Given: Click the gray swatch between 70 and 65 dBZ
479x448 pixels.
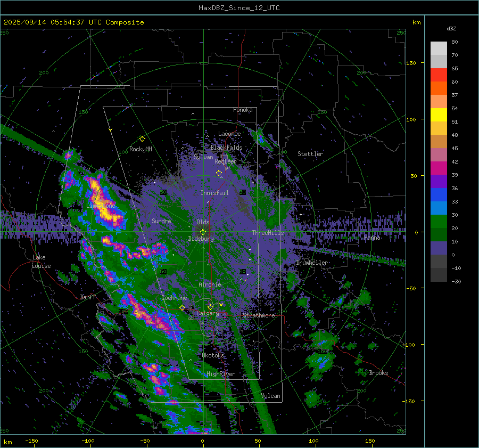Looking at the screenshot, I should (x=439, y=62).
